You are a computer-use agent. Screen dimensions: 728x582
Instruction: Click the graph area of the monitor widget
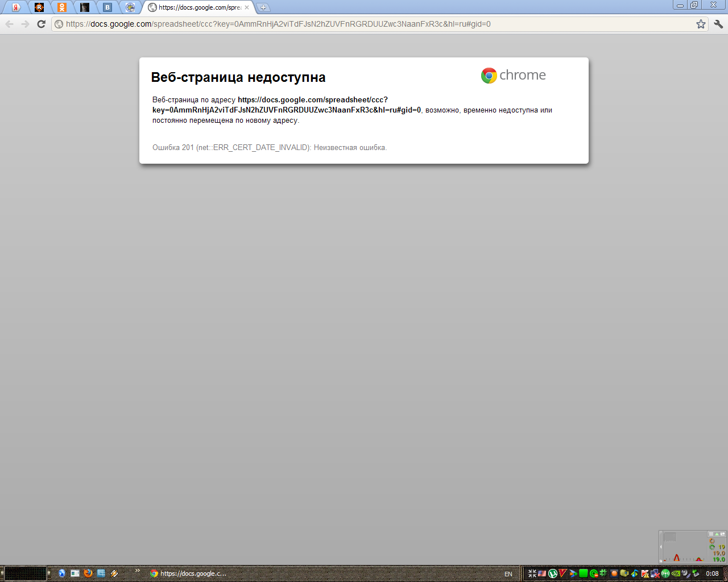pyautogui.click(x=685, y=547)
